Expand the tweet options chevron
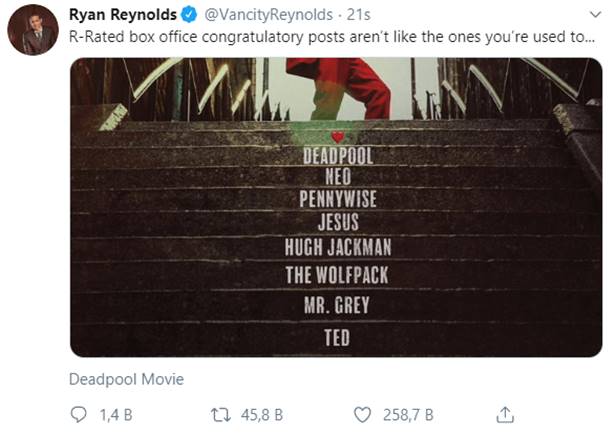The image size is (616, 433). [596, 15]
